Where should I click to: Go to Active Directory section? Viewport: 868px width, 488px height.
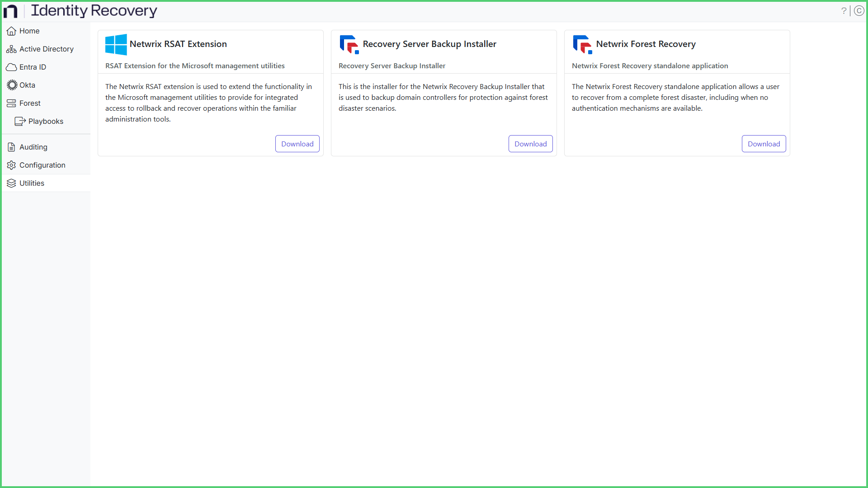pos(46,49)
